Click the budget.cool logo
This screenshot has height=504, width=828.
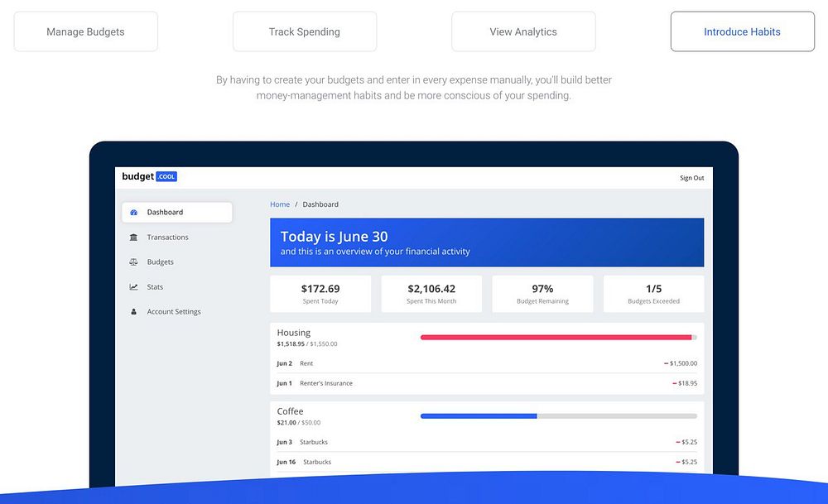tap(149, 176)
